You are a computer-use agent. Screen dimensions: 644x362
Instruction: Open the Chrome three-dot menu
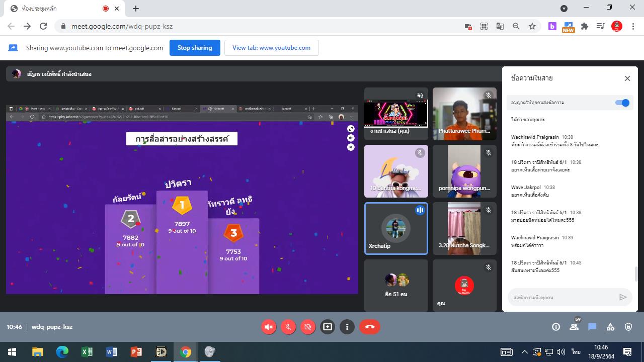(x=633, y=26)
